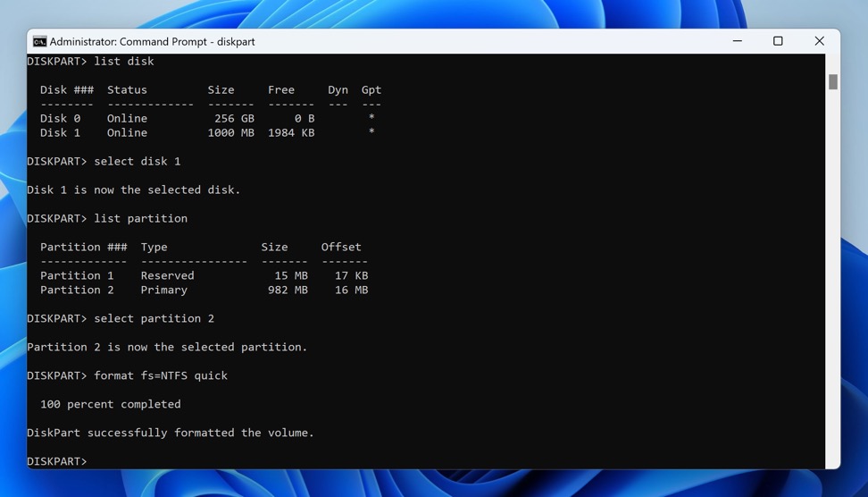Click the 'Partition ###' column header
This screenshot has width=868, height=497.
coord(84,247)
